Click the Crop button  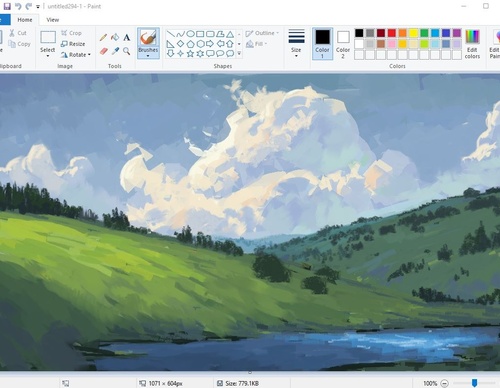71,33
